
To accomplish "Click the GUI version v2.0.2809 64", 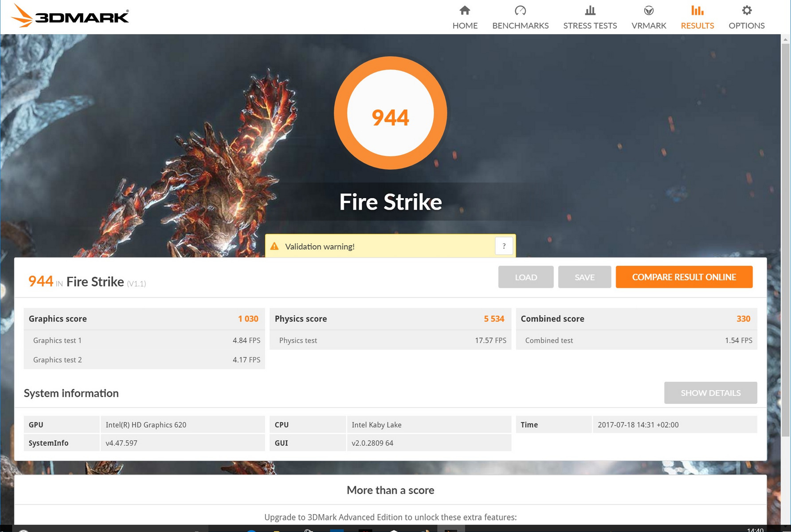I will coord(372,443).
